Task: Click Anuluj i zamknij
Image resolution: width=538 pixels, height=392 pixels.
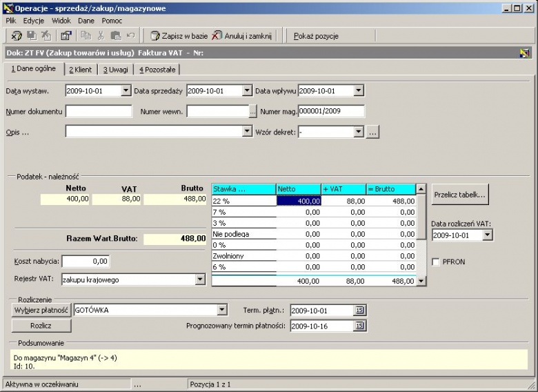Action: 241,36
